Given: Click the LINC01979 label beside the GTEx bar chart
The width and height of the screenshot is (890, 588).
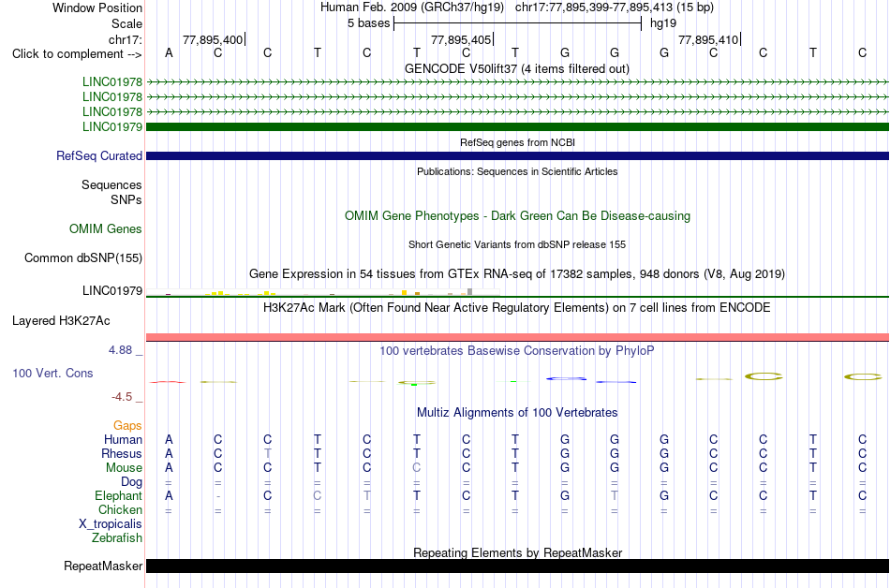Looking at the screenshot, I should [x=111, y=291].
